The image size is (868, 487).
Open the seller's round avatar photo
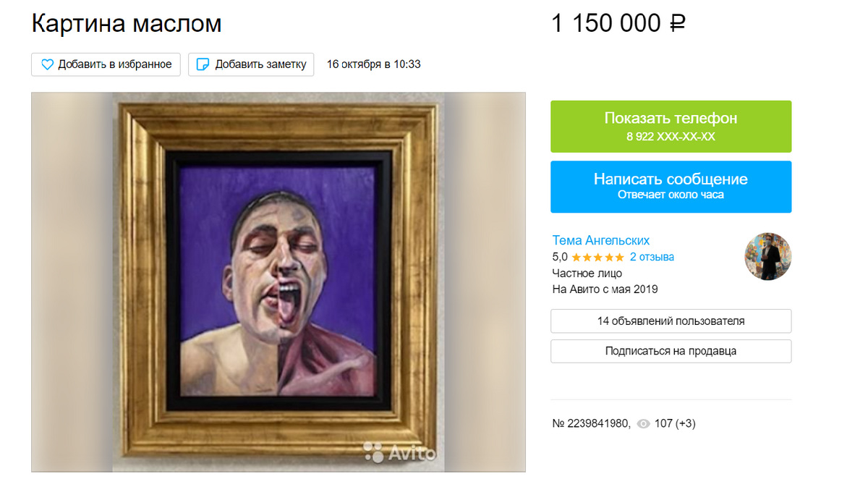(x=768, y=257)
